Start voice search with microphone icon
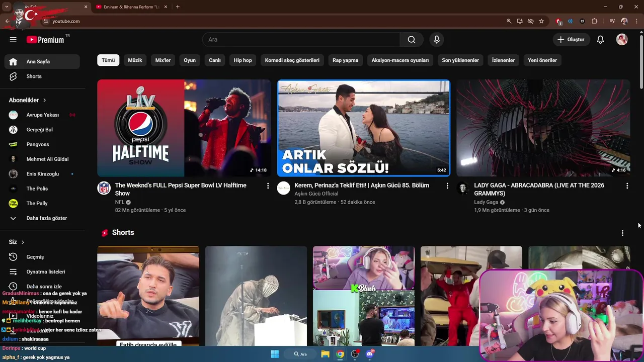Viewport: 644px width, 362px height. (x=437, y=40)
